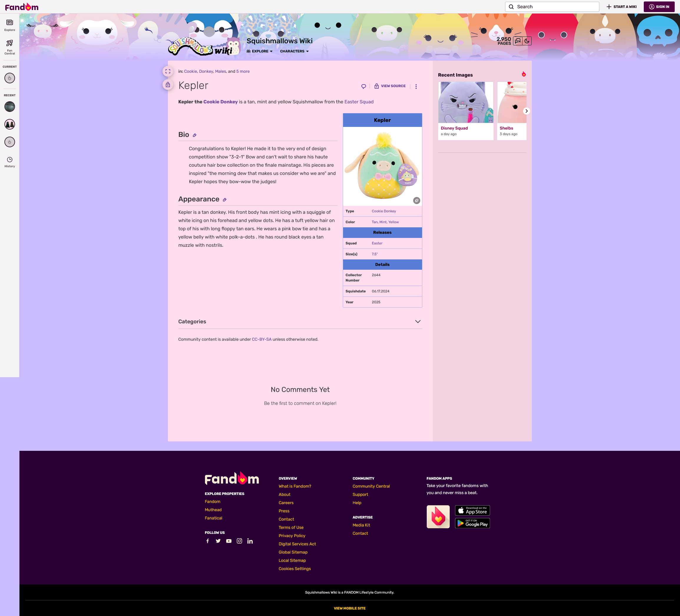Image resolution: width=680 pixels, height=616 pixels.
Task: Open What is Fandom? footer link
Action: point(295,486)
